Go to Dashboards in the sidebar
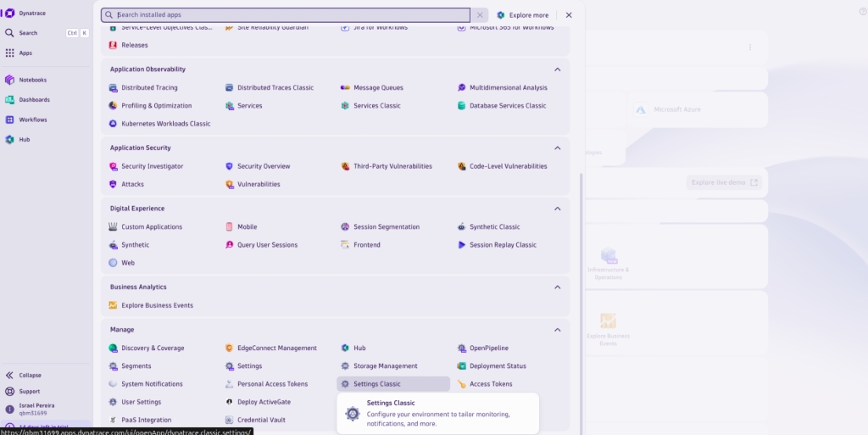This screenshot has width=868, height=435. point(34,100)
